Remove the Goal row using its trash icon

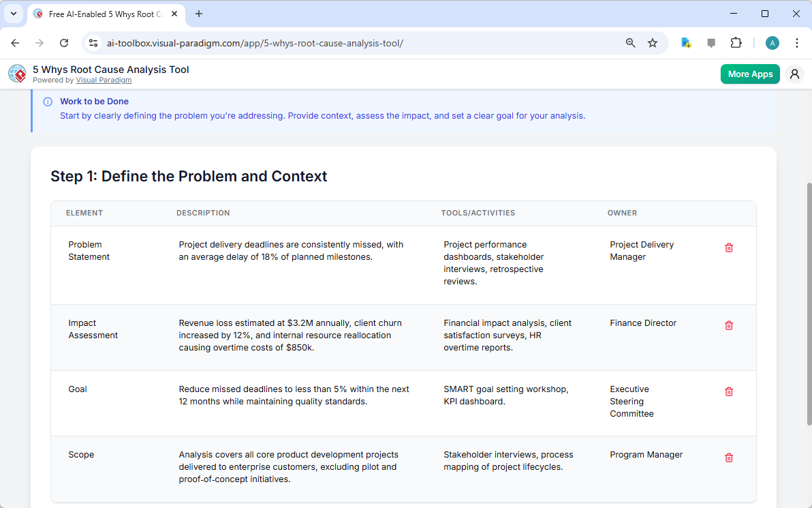[728, 391]
